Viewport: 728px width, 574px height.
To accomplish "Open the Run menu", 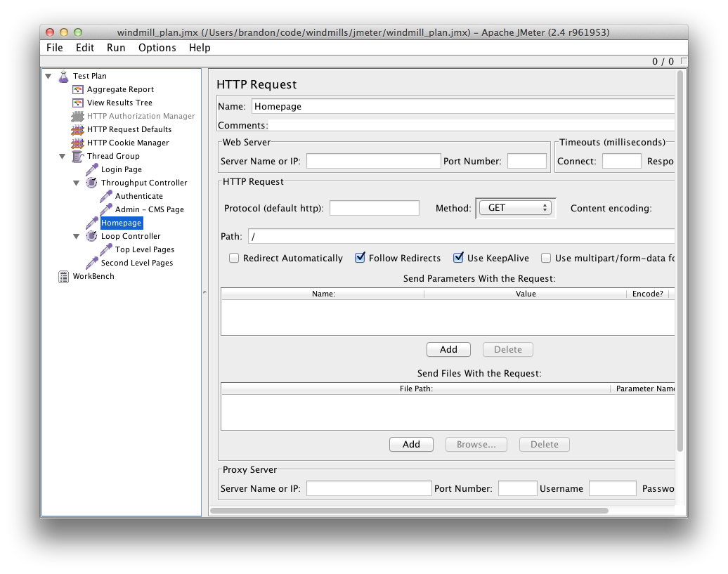I will coord(116,48).
